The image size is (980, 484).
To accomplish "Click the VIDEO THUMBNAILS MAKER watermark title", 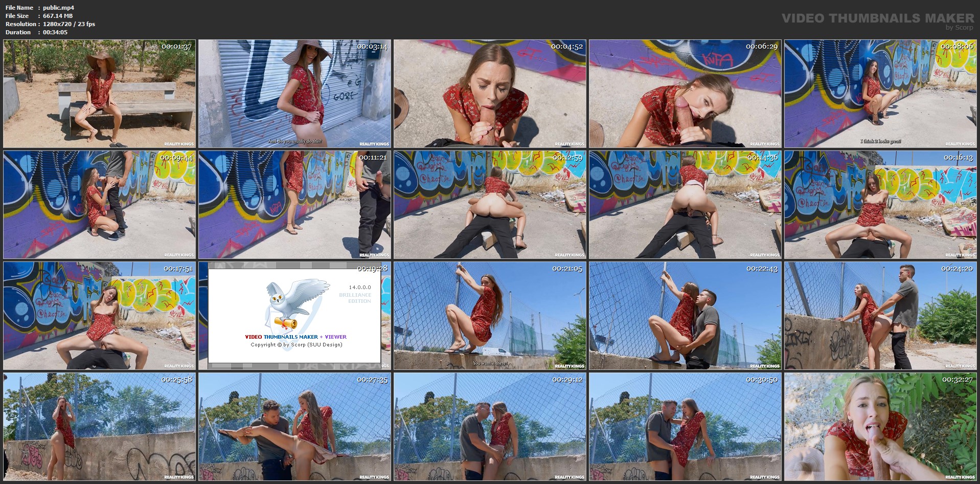I will pyautogui.click(x=878, y=18).
